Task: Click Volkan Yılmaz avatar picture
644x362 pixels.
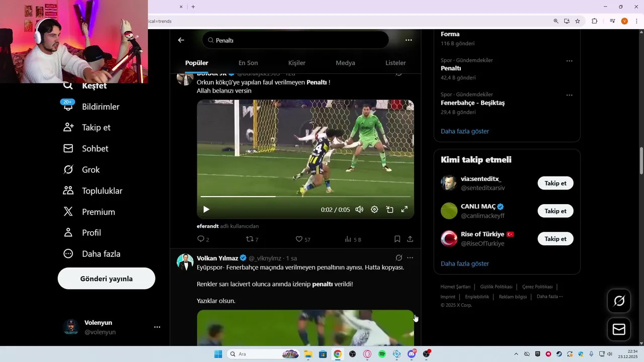Action: (x=185, y=262)
